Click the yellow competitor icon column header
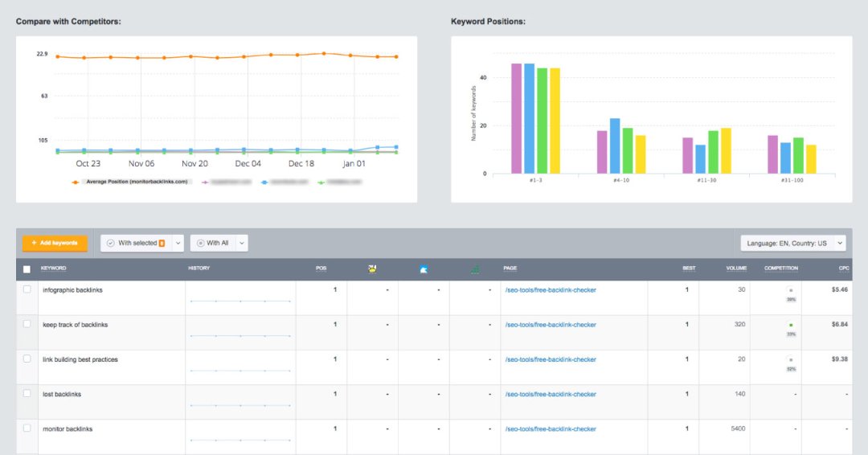Viewport: 868px width, 455px height. (x=373, y=268)
